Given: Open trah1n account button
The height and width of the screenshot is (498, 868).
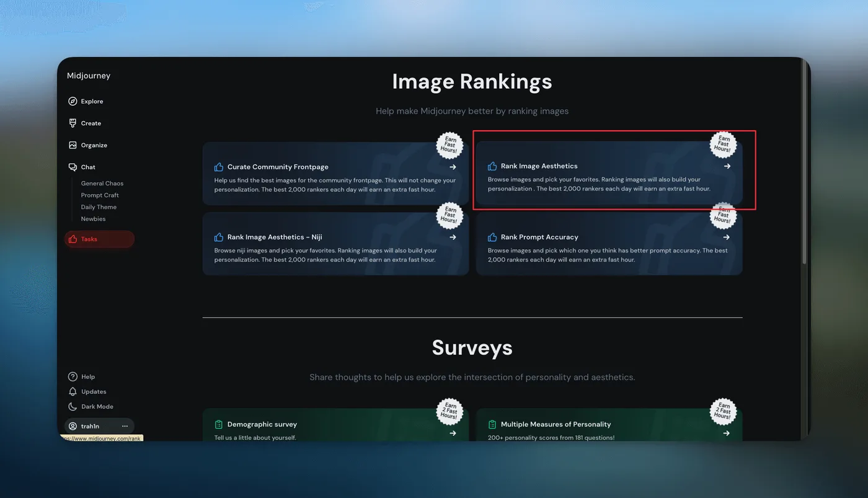Looking at the screenshot, I should coord(99,426).
